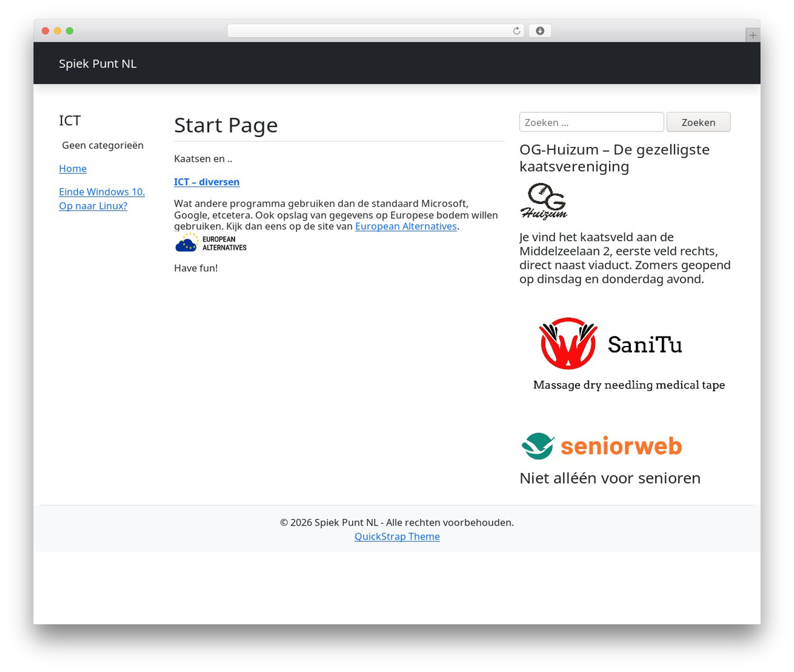Focus the 'Zoeken ...' search input field

pyautogui.click(x=592, y=122)
